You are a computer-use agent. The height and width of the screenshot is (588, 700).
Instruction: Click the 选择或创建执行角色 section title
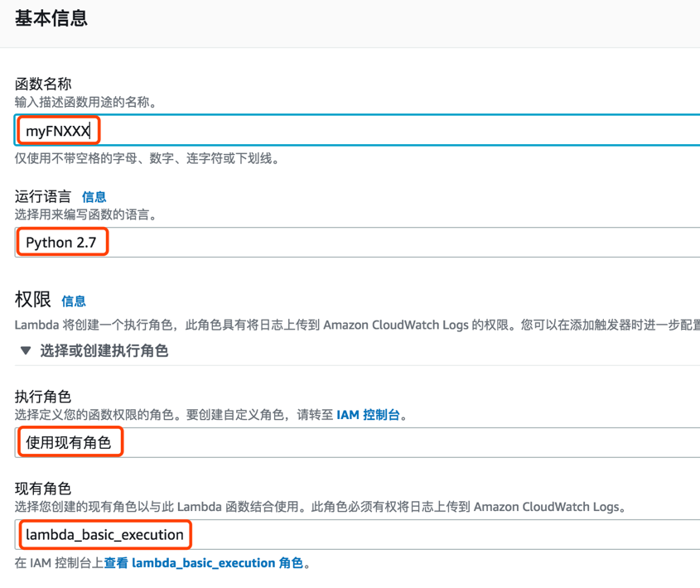[104, 351]
